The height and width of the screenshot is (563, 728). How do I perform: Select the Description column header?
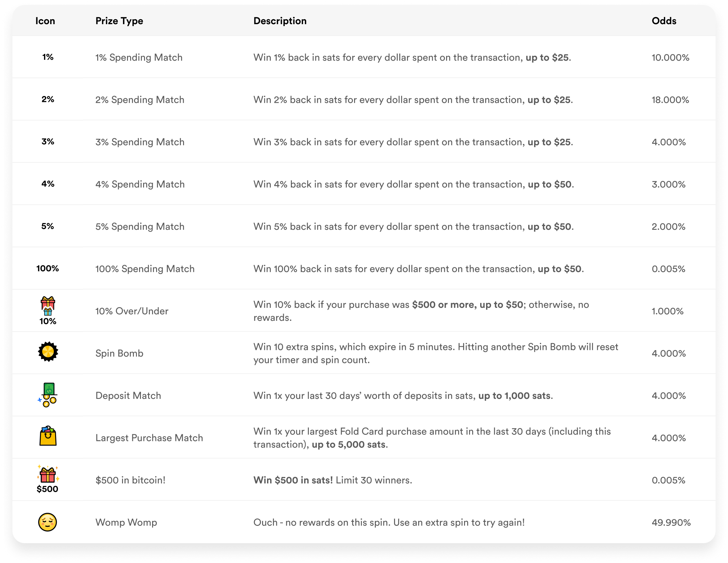coord(280,21)
